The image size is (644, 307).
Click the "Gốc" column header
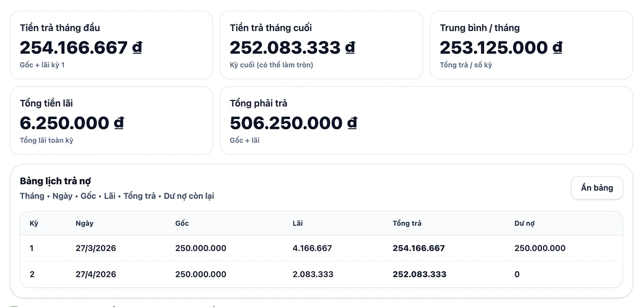[182, 223]
